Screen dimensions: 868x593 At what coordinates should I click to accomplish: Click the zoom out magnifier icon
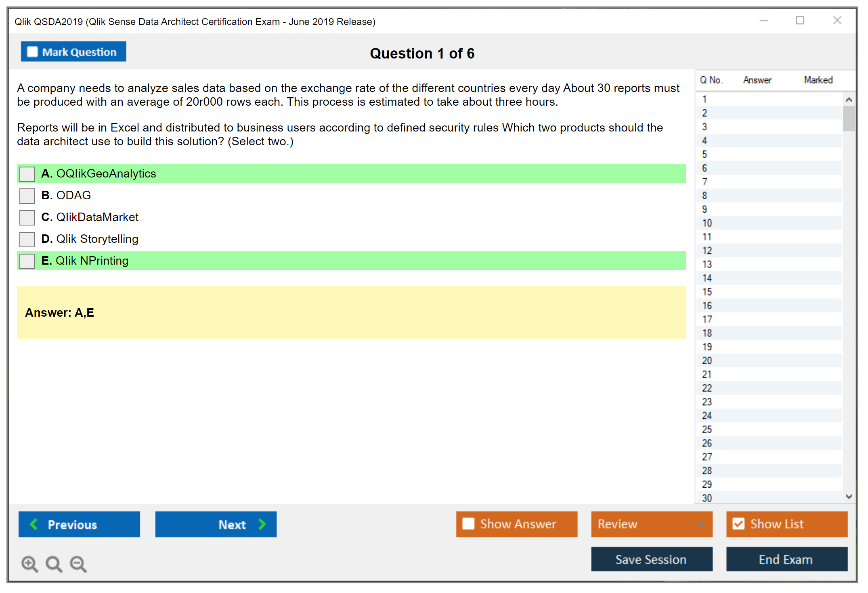point(78,564)
